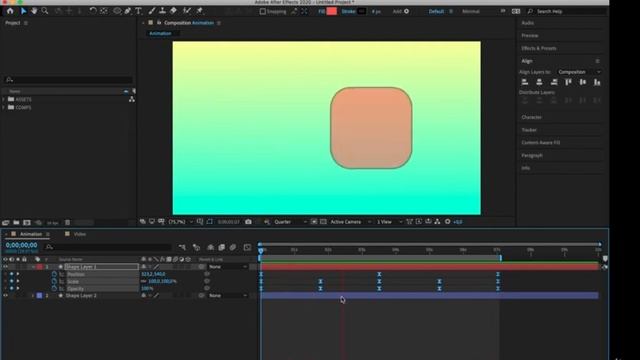Viewport: 640px width, 360px height.
Task: Open the Audio panel
Action: coord(527,23)
